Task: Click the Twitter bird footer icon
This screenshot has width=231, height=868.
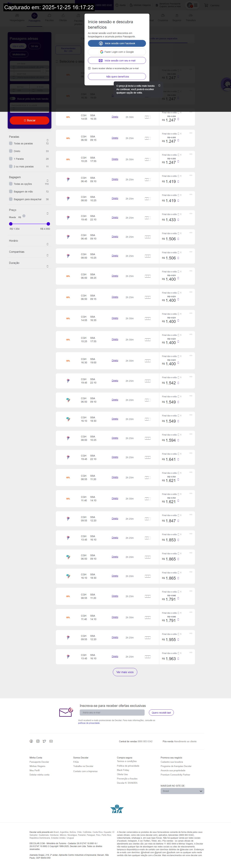Action: 44,741
